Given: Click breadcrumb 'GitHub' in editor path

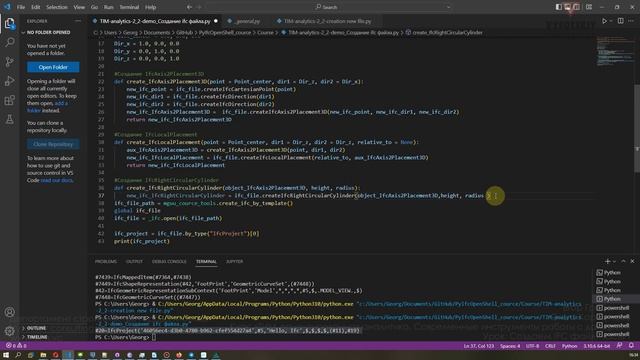Looking at the screenshot, I should 184,33.
